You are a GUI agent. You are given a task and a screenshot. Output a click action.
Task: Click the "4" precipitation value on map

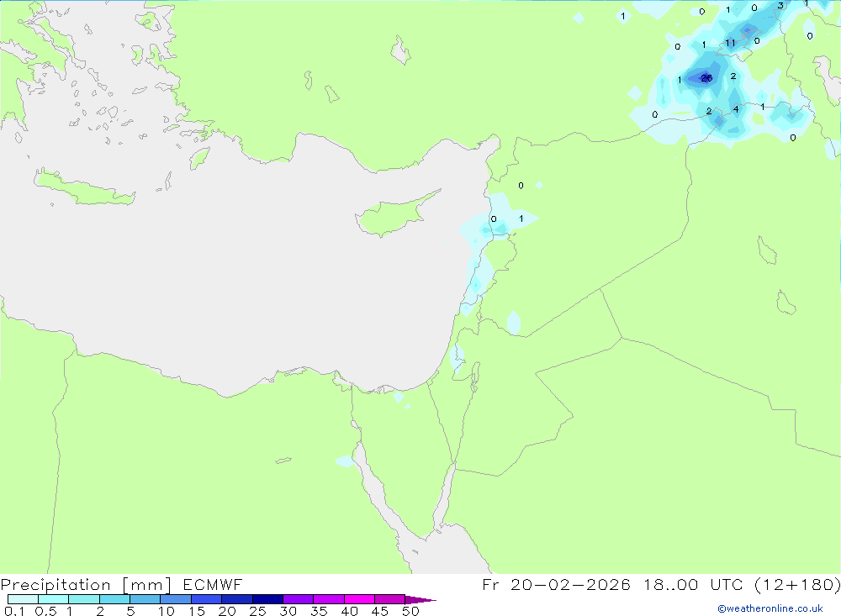click(x=735, y=109)
